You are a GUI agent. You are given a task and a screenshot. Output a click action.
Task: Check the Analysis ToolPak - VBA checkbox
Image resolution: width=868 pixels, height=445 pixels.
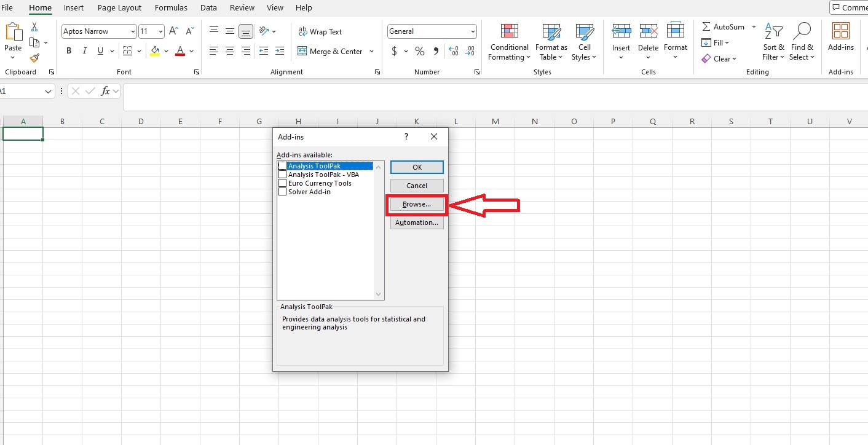[x=283, y=175]
